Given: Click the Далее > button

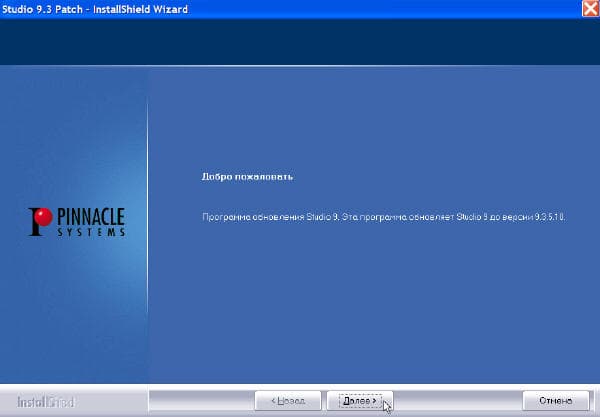Looking at the screenshot, I should pyautogui.click(x=360, y=401).
